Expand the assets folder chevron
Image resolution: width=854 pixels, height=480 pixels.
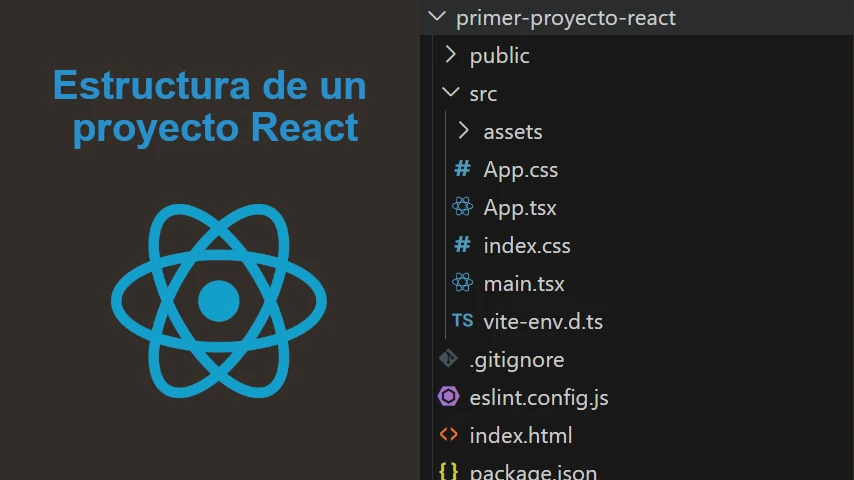pos(464,131)
